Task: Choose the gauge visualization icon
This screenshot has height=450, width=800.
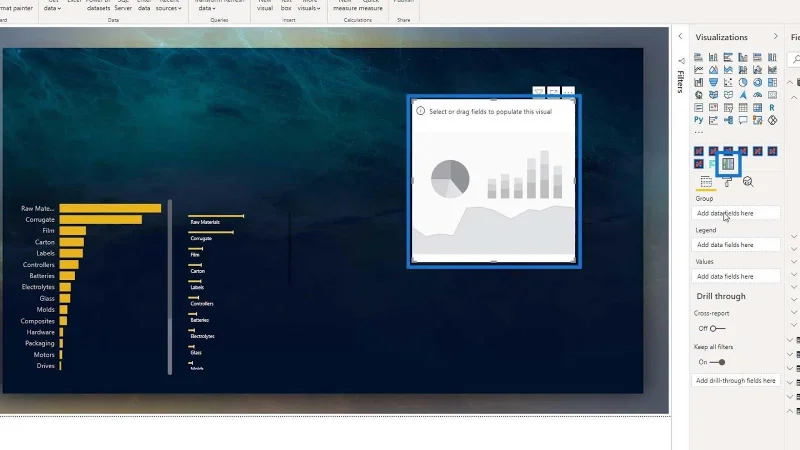Action: (758, 95)
